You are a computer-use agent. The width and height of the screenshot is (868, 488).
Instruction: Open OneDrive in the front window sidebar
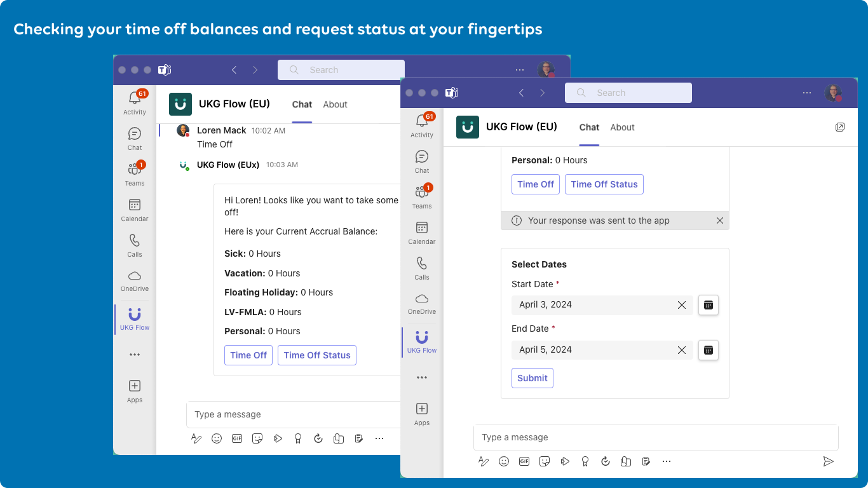422,303
